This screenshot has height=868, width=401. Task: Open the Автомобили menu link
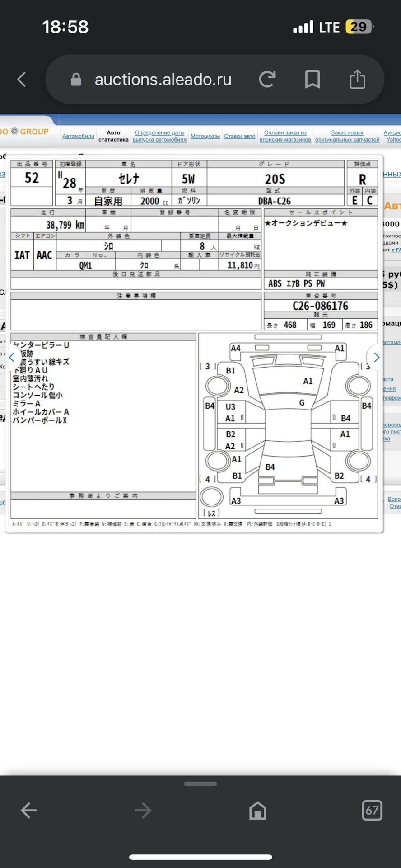78,136
